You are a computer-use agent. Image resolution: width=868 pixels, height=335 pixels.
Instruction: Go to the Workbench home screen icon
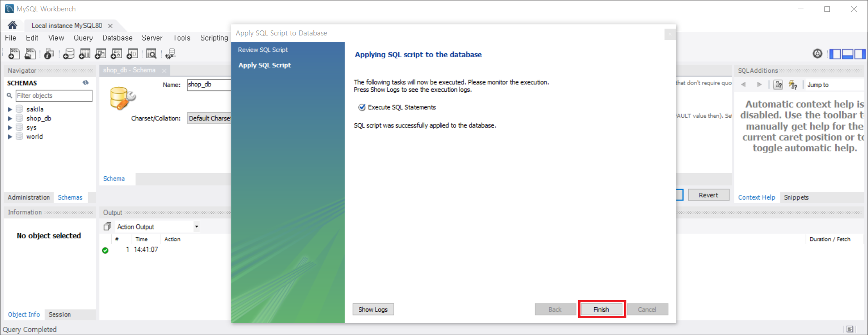click(x=12, y=25)
